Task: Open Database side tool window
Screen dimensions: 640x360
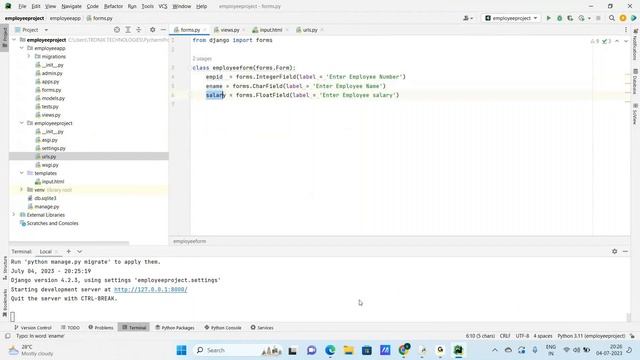Action: point(635,82)
